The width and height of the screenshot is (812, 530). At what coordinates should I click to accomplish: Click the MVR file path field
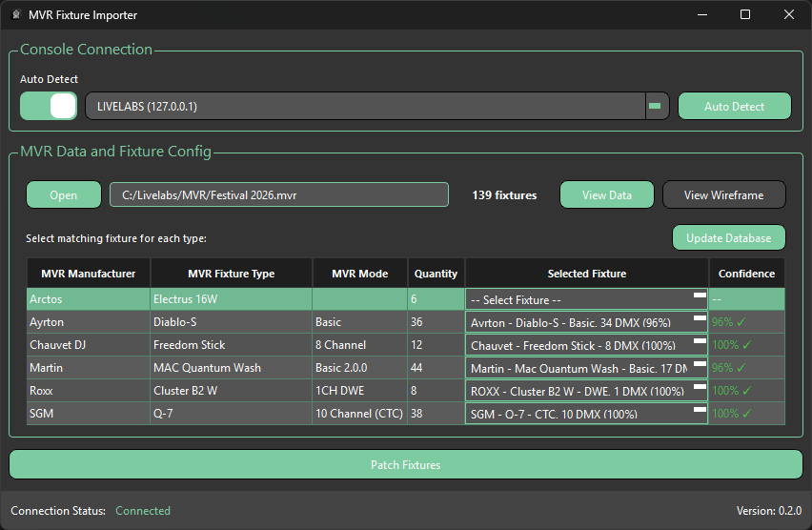279,194
